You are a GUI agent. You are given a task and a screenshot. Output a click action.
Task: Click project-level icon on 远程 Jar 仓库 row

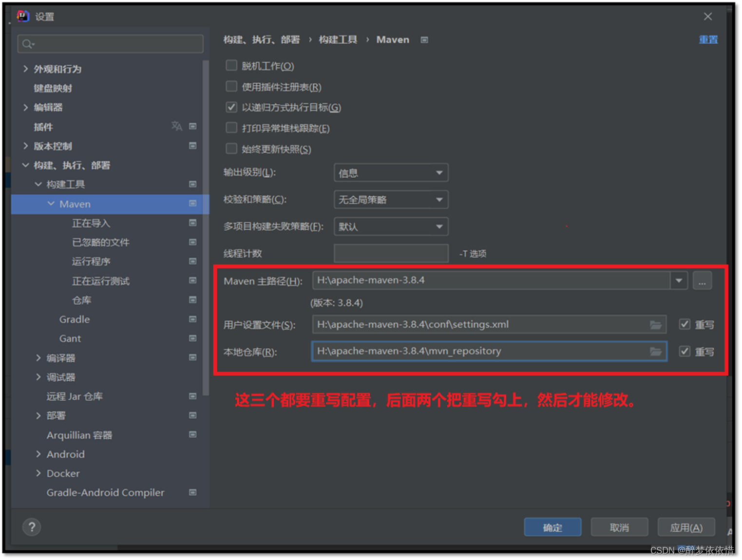193,396
